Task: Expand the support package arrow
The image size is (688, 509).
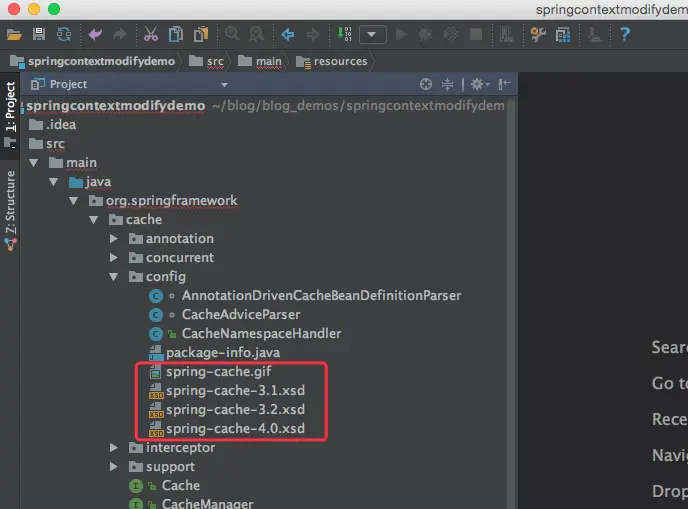Action: (x=114, y=466)
